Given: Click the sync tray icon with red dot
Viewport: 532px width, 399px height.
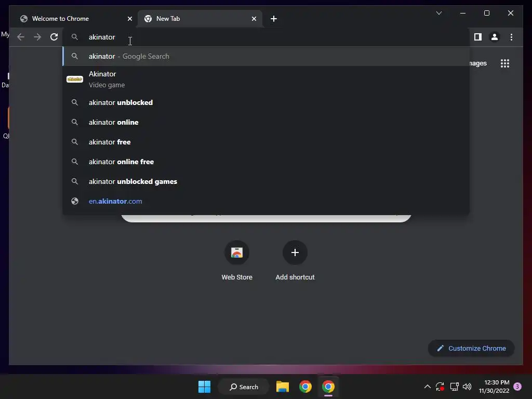Looking at the screenshot, I should (x=440, y=387).
